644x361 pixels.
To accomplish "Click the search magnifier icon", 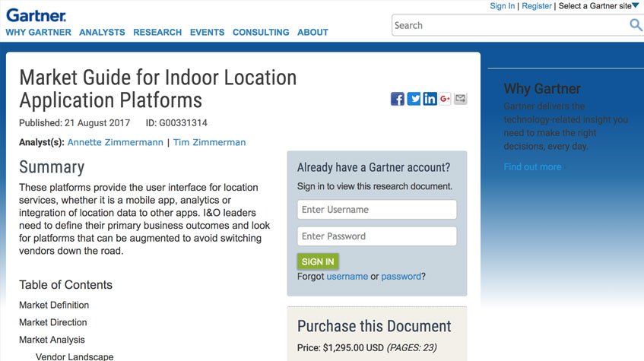I will (x=636, y=25).
